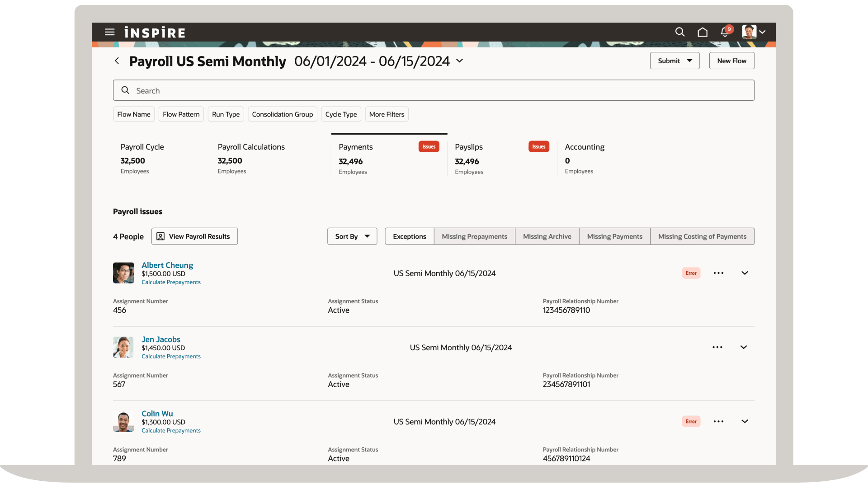868x488 pixels.
Task: Go to the Home icon
Action: pyautogui.click(x=702, y=32)
